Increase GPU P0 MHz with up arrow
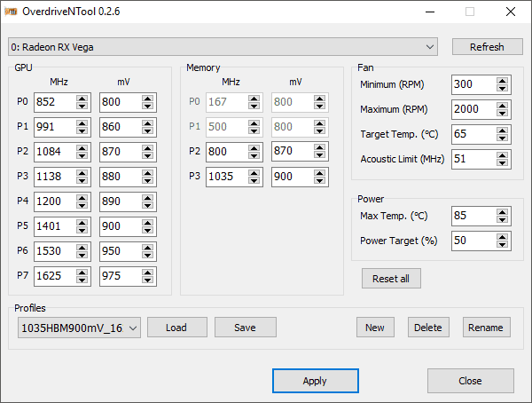 [x=82, y=99]
